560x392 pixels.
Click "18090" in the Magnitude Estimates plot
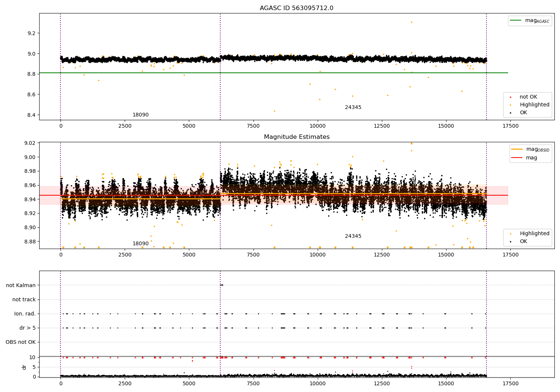point(140,244)
